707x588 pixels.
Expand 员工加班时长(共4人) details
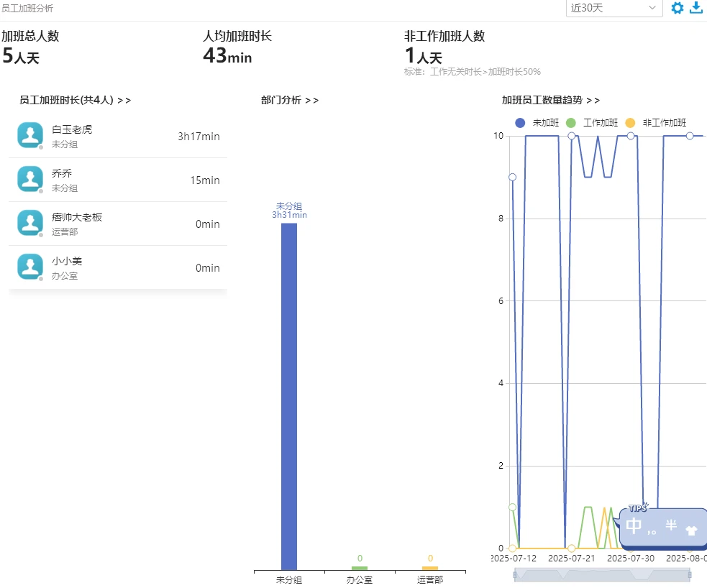click(75, 100)
